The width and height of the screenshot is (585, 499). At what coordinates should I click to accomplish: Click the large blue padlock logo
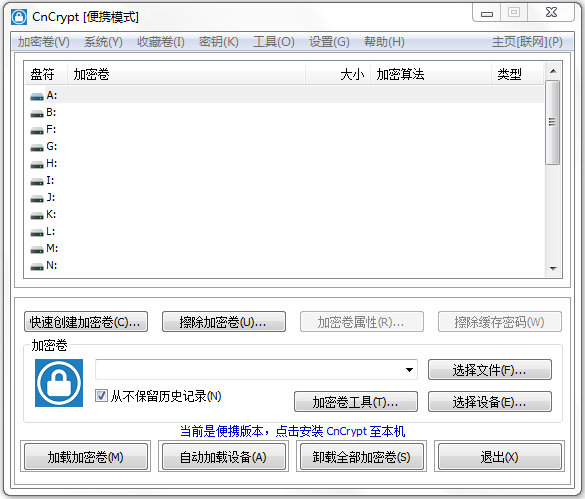point(59,383)
